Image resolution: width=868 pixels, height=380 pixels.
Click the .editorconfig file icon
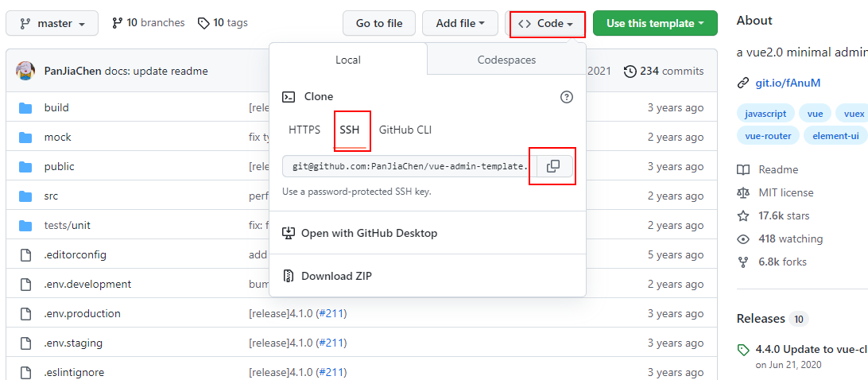[x=25, y=255]
